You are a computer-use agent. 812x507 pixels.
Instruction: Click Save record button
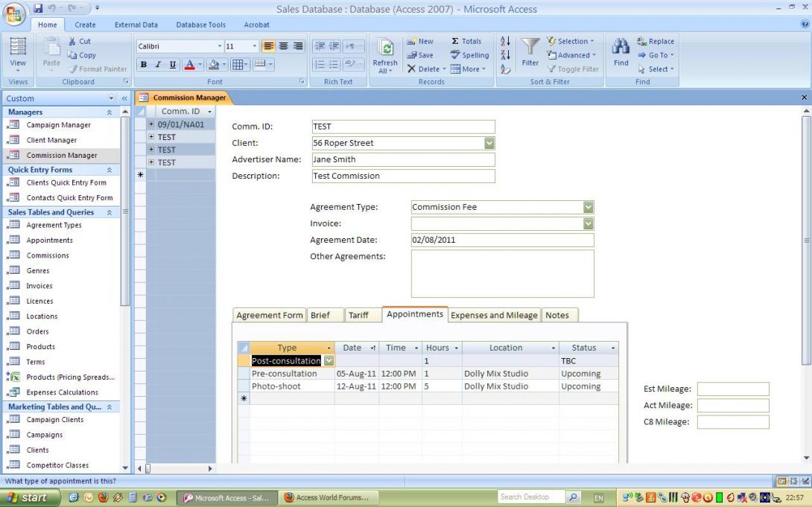click(x=420, y=55)
